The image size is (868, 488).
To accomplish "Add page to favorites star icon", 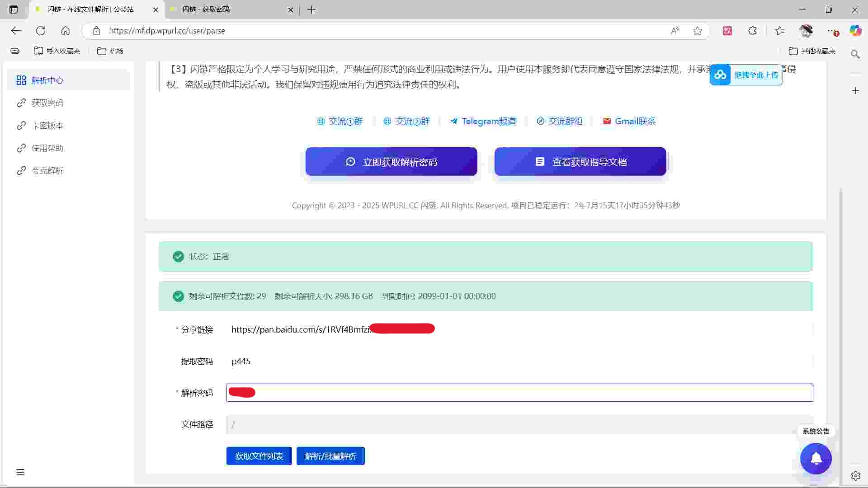I will click(x=697, y=31).
